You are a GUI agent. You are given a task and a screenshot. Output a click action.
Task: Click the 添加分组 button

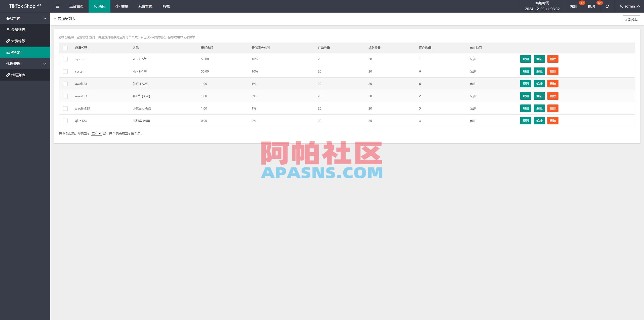pyautogui.click(x=631, y=19)
